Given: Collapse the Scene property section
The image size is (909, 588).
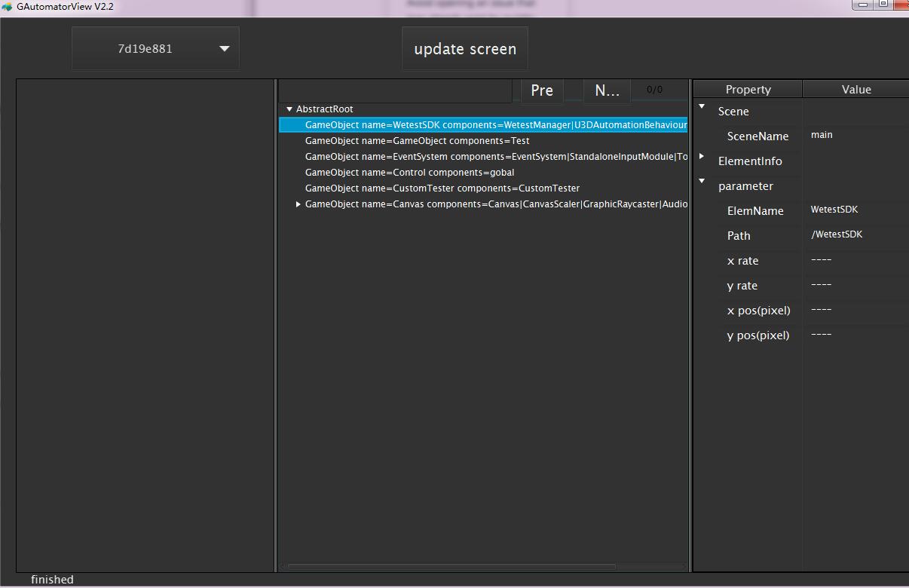Looking at the screenshot, I should click(701, 106).
